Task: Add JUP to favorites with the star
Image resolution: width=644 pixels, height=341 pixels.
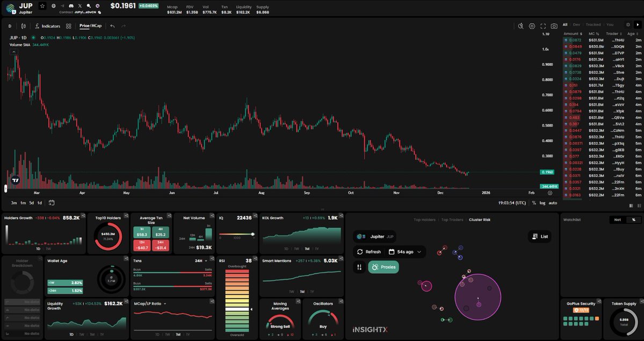Action: coord(42,6)
